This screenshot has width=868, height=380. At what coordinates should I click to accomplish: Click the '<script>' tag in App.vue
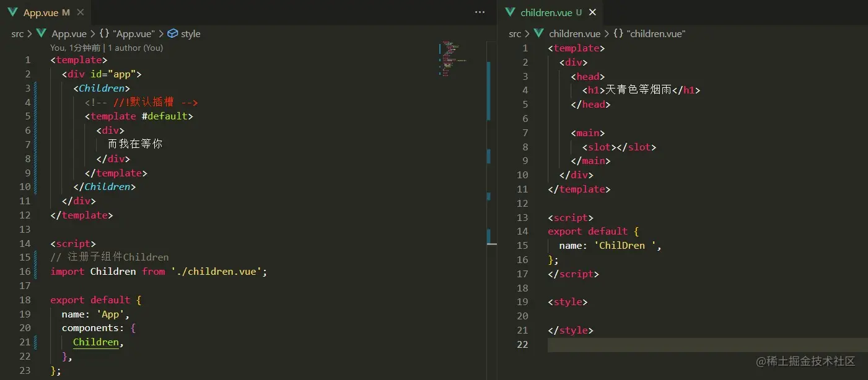point(73,244)
